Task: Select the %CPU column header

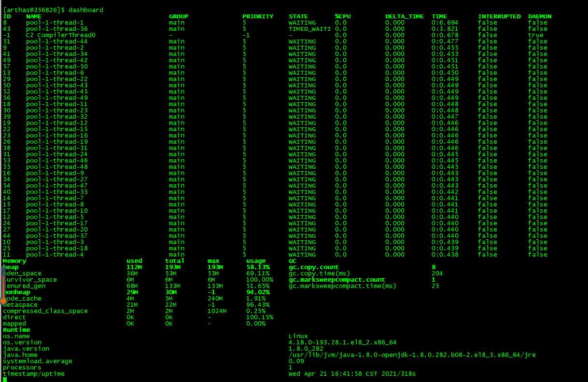Action: coord(343,16)
